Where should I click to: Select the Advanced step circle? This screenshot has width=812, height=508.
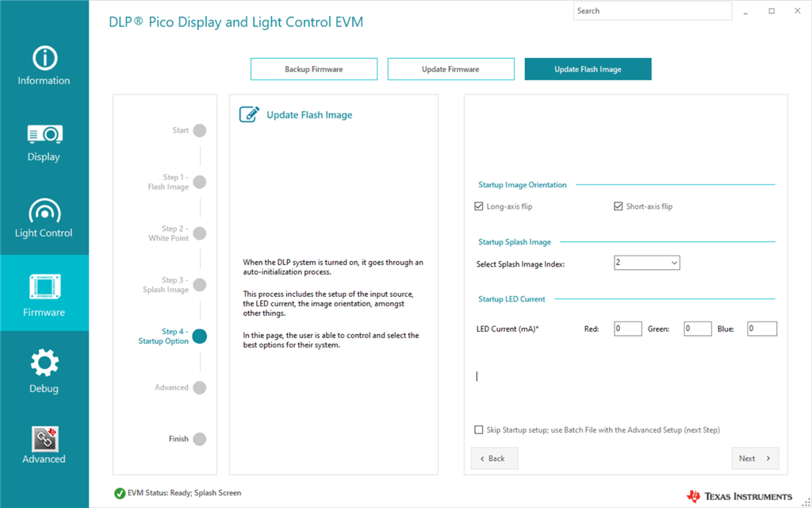199,387
